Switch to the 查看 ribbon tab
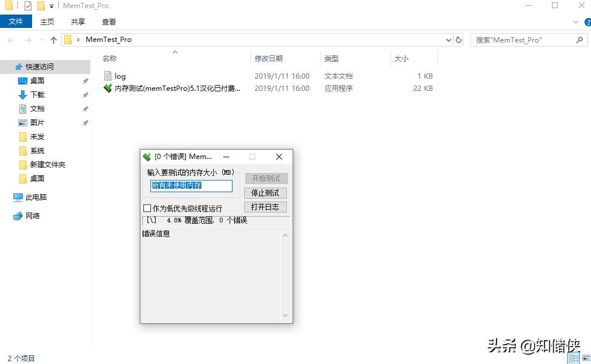 pyautogui.click(x=110, y=22)
